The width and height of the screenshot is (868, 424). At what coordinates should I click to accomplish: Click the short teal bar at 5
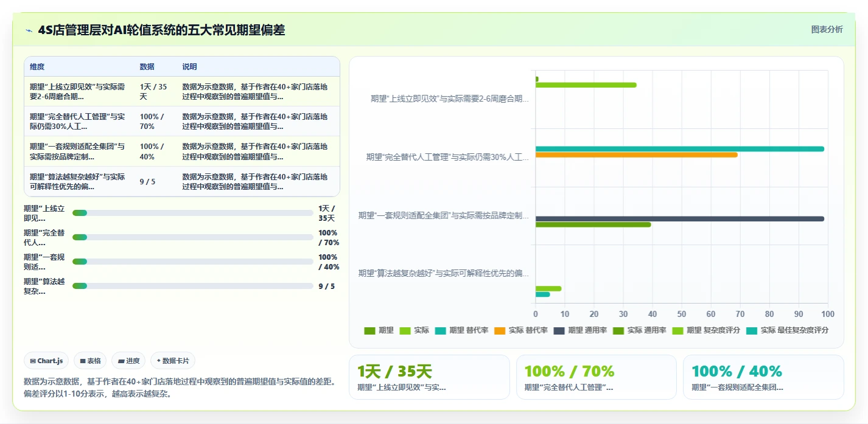pyautogui.click(x=543, y=295)
